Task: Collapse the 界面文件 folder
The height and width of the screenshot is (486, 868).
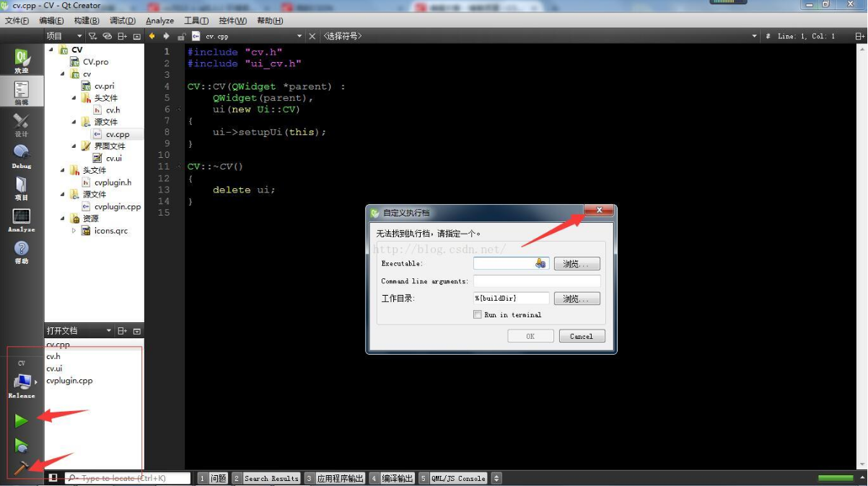Action: point(74,146)
